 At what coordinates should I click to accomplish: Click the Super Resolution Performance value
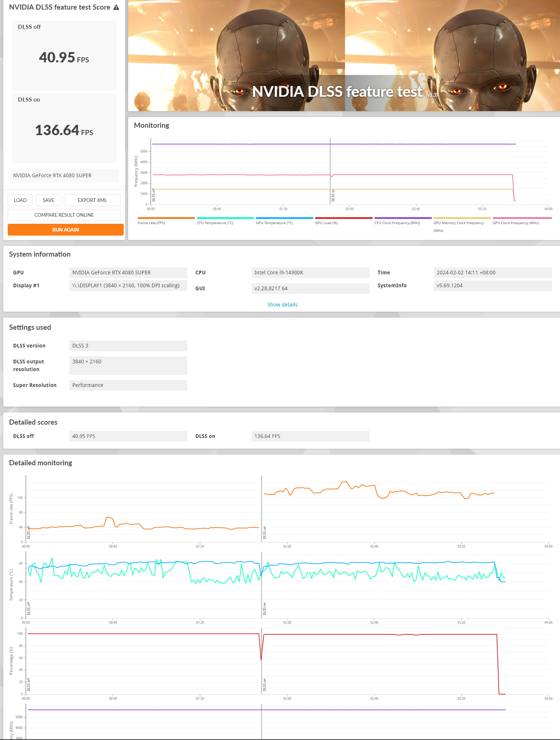(128, 385)
